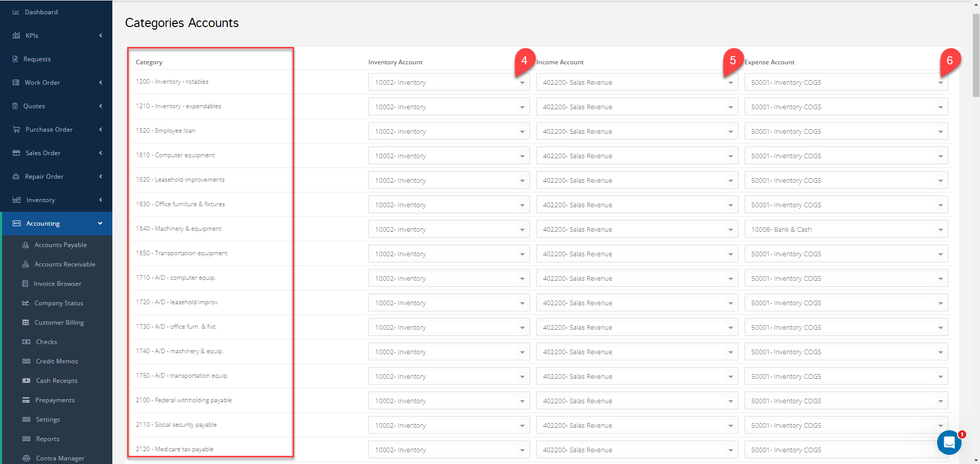
Task: Click the Repair Order icon
Action: pyautogui.click(x=16, y=176)
